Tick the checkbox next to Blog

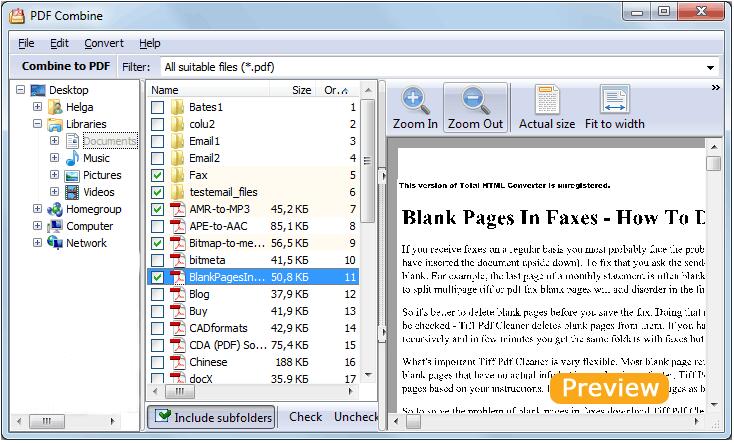(x=157, y=295)
